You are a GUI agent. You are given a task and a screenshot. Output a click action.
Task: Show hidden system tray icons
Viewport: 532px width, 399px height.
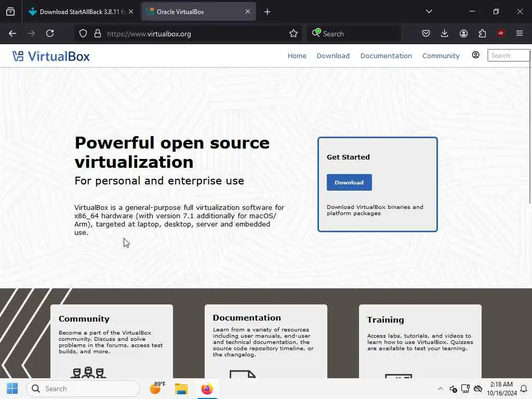point(441,389)
